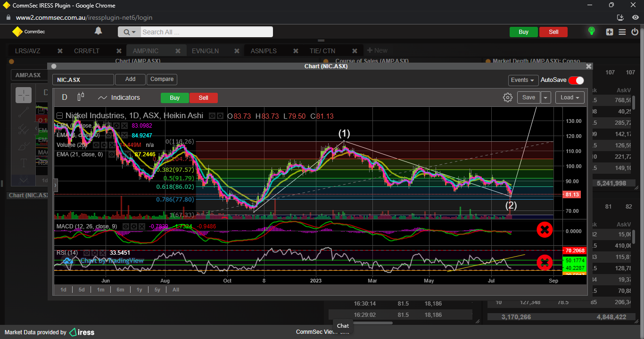The image size is (644, 339).
Task: Remove the RSI indicator
Action: coord(103,253)
